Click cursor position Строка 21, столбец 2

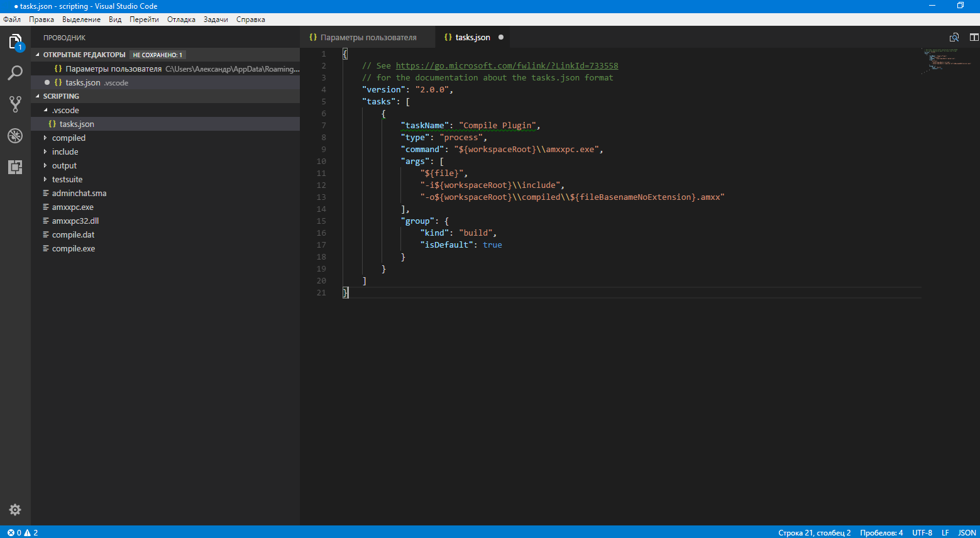pos(814,532)
